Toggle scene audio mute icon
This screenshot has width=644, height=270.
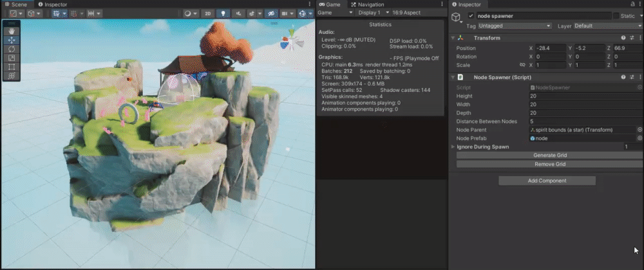tap(238, 14)
